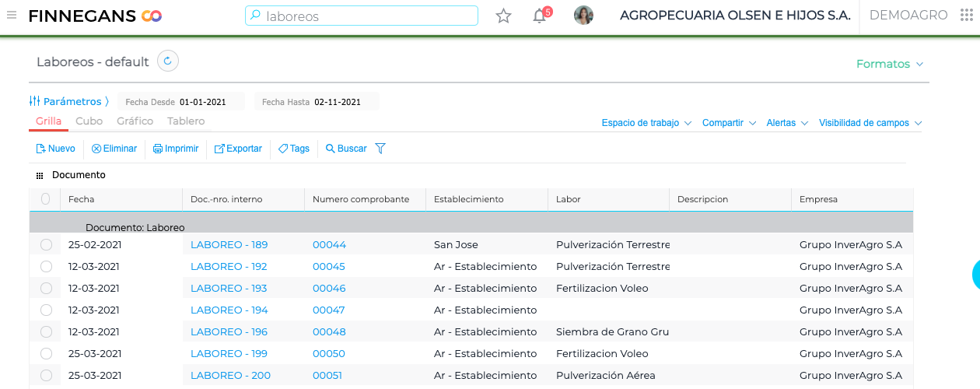Open the Compartir dropdown

(x=729, y=123)
